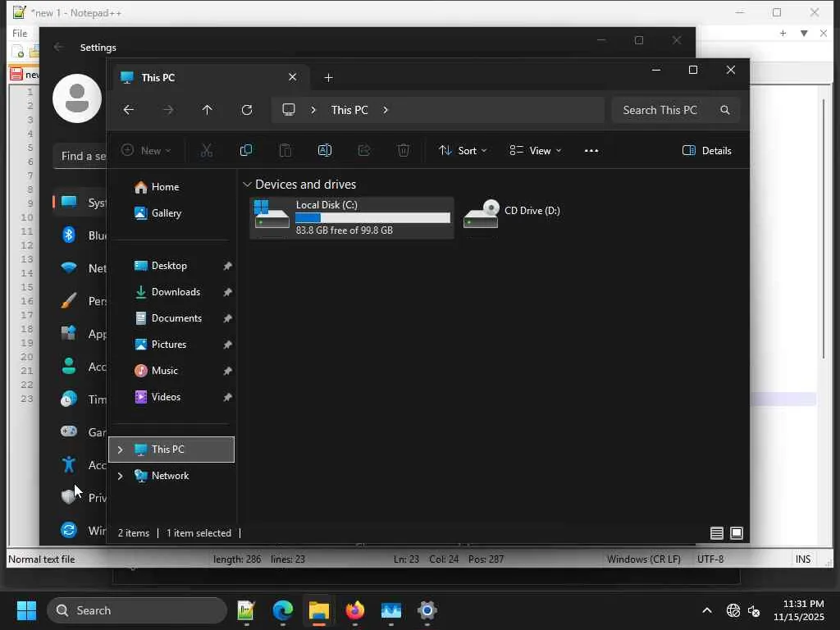This screenshot has width=840, height=630.
Task: Select Local Disk (C:) drive
Action: click(x=352, y=217)
